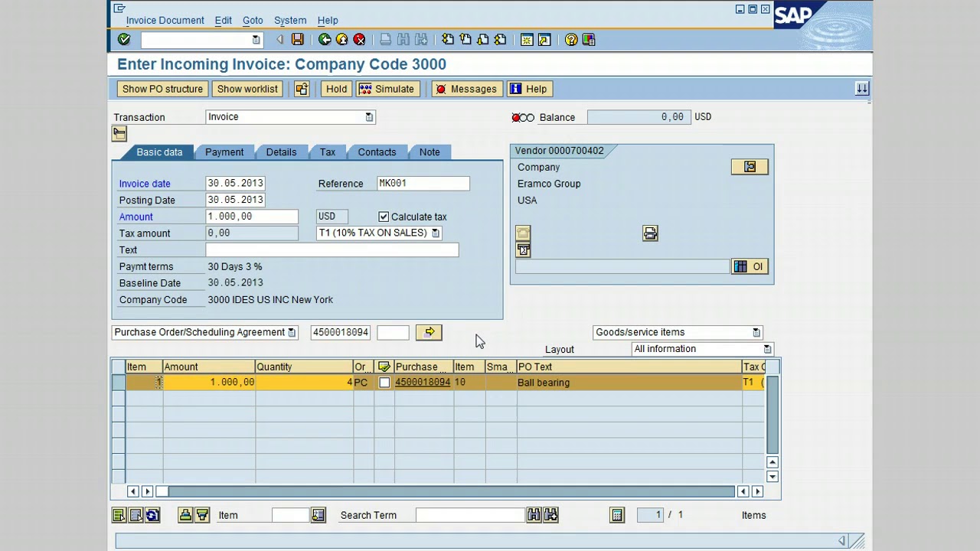This screenshot has width=980, height=551.
Task: Open the T1 (10% TAX ON SALES) dropdown
Action: pos(436,233)
